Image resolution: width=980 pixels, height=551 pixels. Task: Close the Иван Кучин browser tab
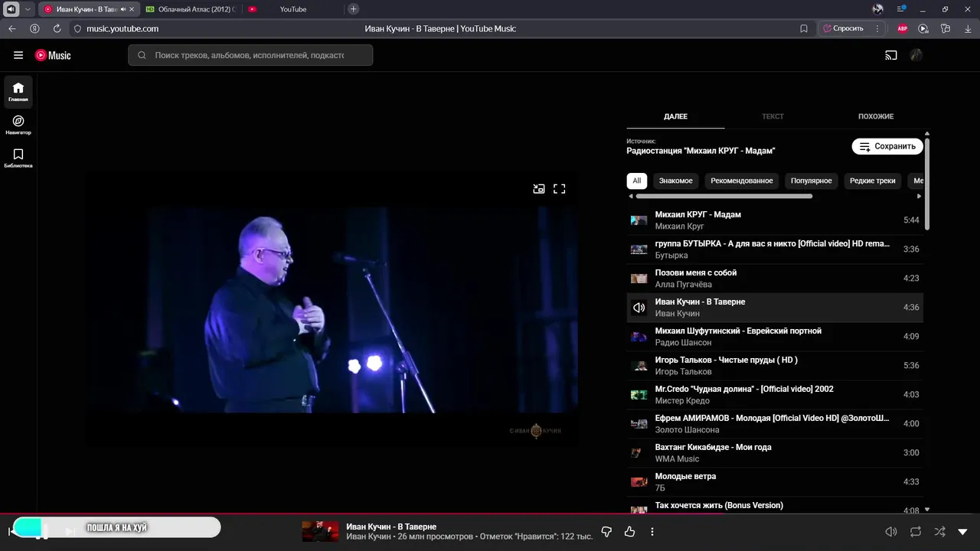tap(132, 9)
